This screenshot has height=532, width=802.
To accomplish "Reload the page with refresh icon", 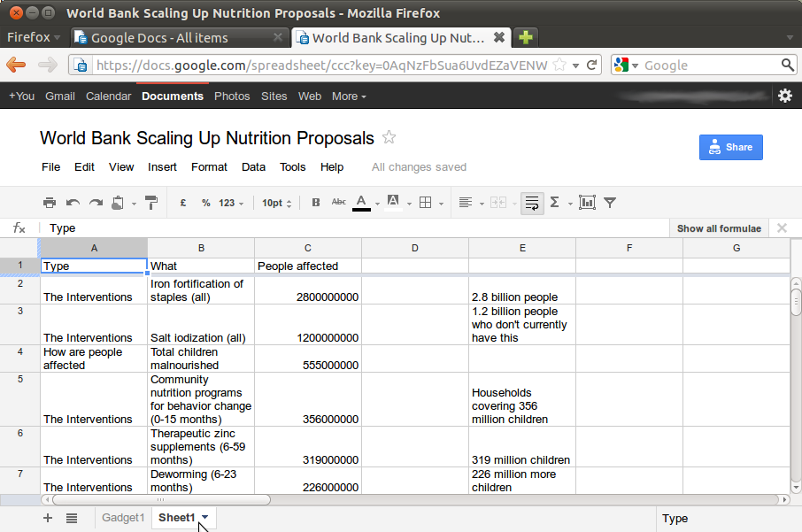I will (x=592, y=65).
